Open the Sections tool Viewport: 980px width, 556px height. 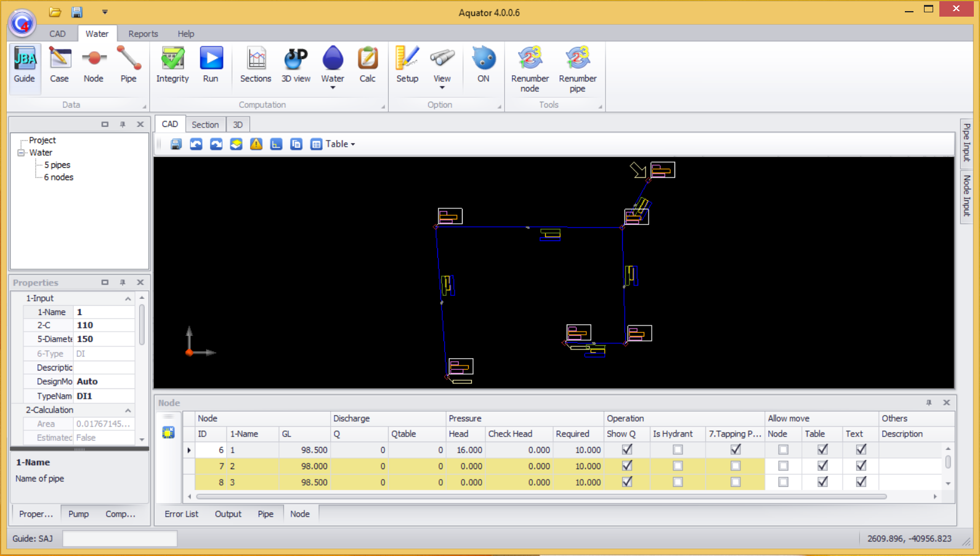(256, 65)
